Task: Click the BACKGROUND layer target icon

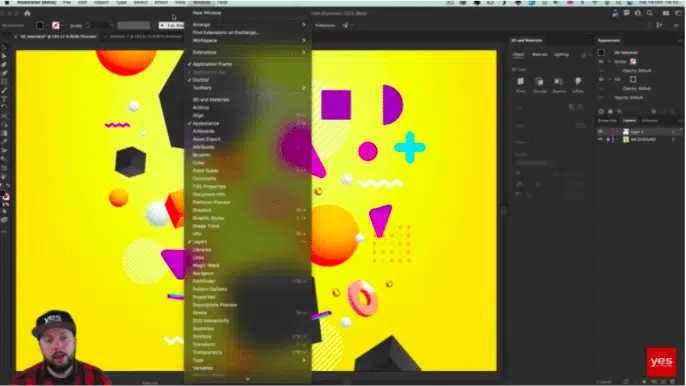Action: [674, 140]
